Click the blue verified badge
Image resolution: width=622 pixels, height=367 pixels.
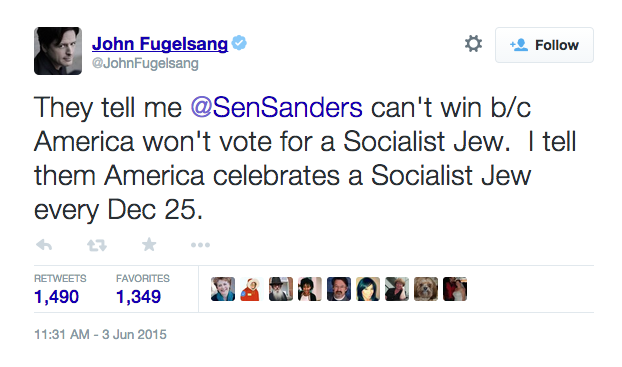(239, 43)
